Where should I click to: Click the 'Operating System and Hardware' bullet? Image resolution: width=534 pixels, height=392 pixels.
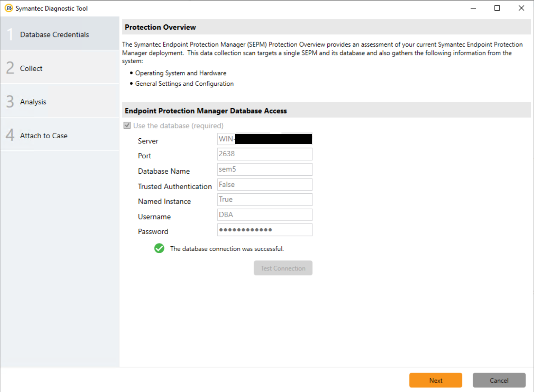(x=181, y=73)
